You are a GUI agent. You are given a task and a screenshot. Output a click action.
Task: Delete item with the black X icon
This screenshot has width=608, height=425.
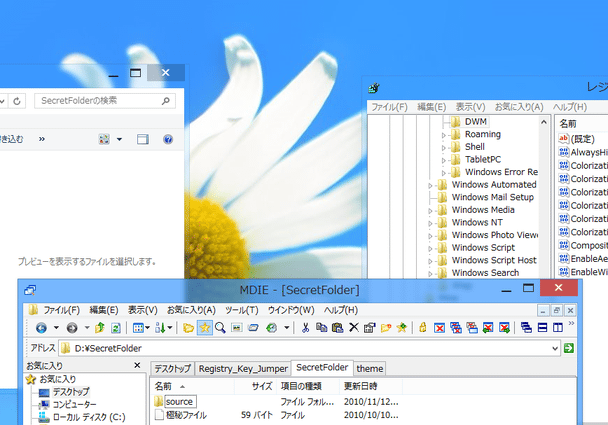click(354, 328)
